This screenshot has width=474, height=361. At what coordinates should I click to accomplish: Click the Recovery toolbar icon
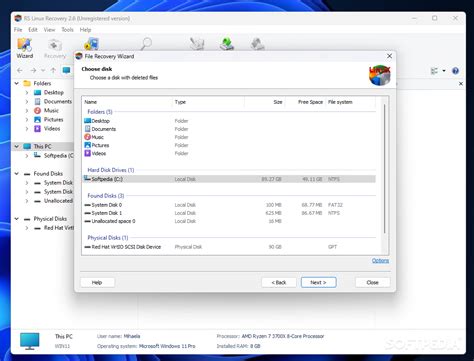point(55,48)
